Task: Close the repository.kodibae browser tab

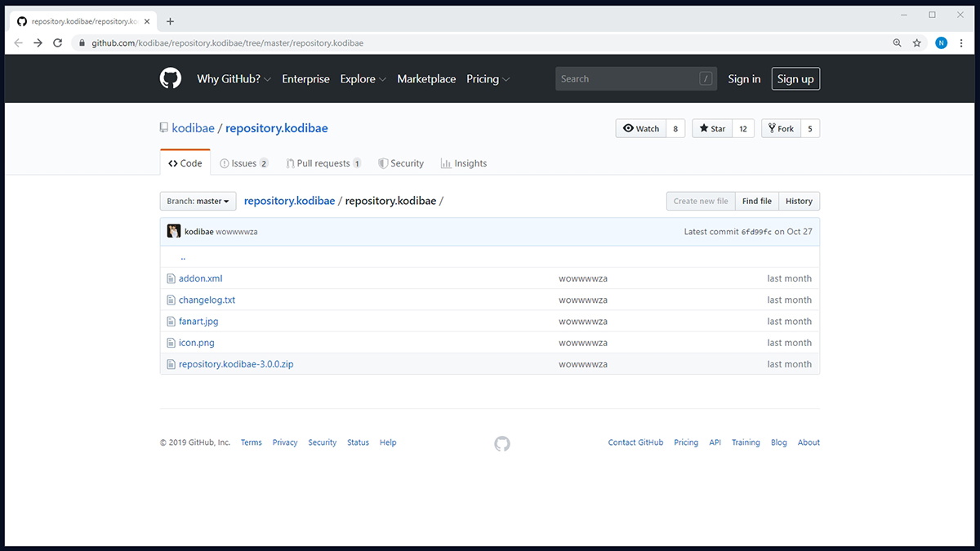Action: [x=146, y=21]
